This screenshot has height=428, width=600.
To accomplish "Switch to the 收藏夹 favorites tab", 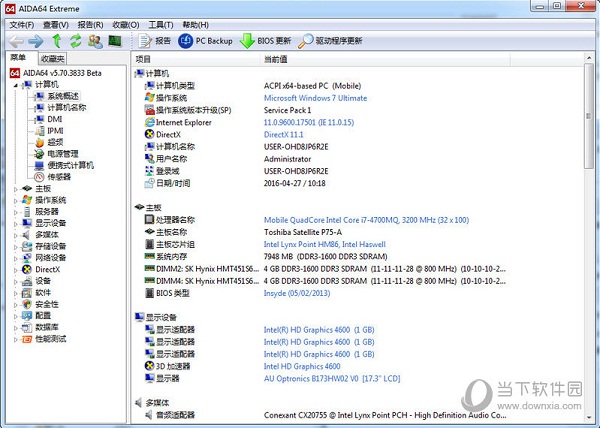I will click(x=53, y=59).
